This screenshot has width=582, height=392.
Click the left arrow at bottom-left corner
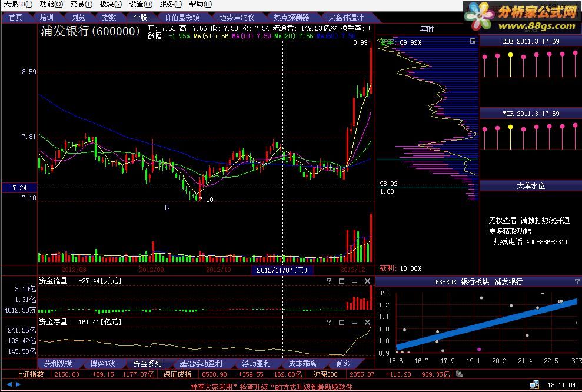coord(9,384)
